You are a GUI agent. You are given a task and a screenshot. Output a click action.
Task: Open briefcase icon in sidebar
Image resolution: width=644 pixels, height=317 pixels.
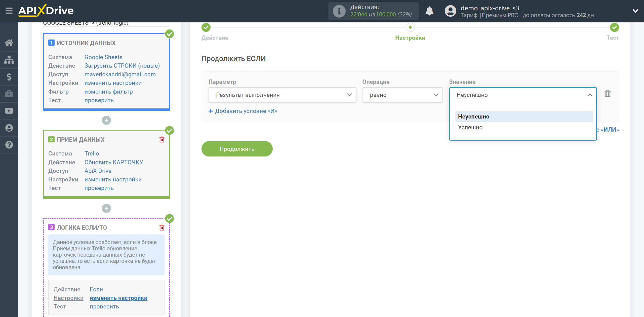[9, 94]
